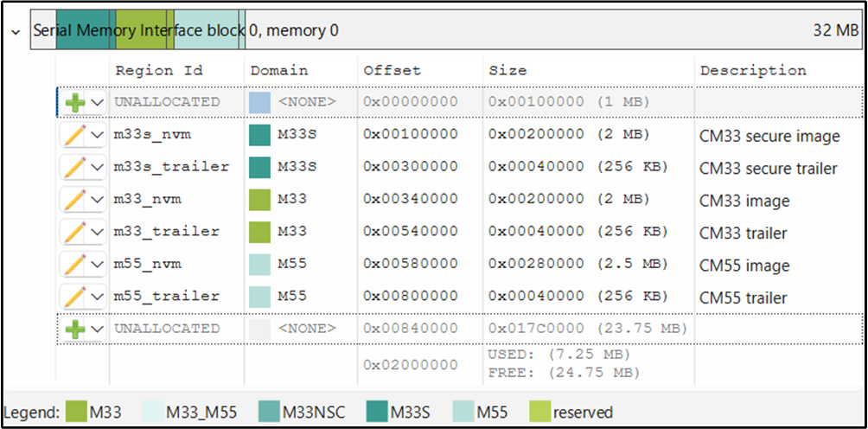This screenshot has height=429, width=868.
Task: Click the pencil edit icon for m33_nvm
Action: click(x=76, y=200)
